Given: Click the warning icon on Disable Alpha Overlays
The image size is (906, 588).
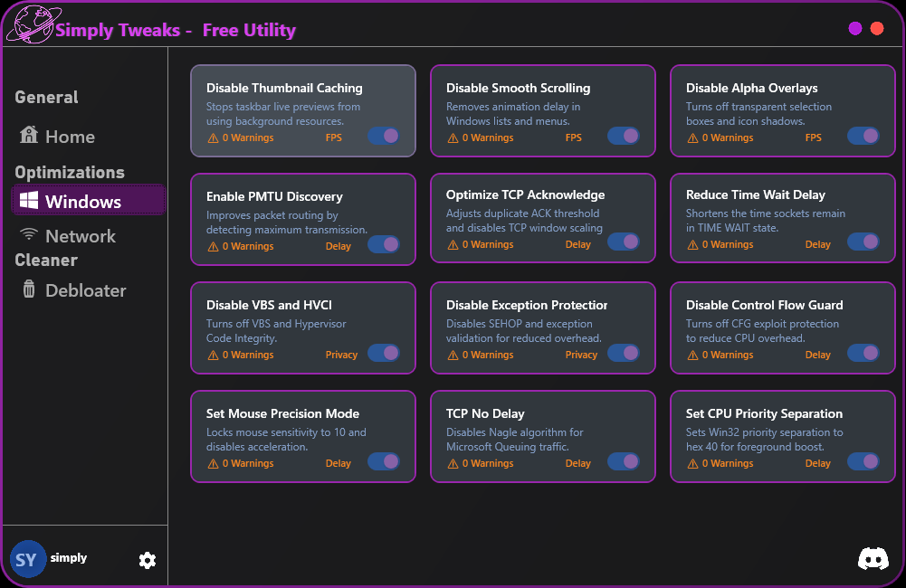Looking at the screenshot, I should (692, 138).
